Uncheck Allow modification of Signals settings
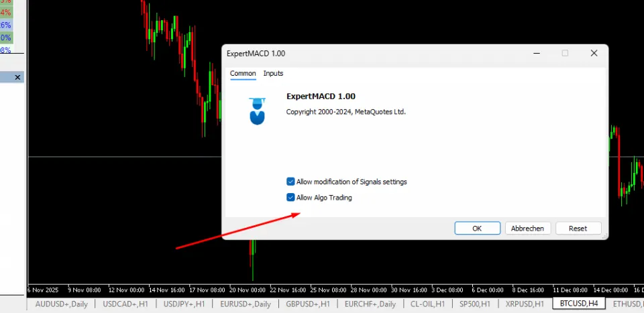Image resolution: width=644 pixels, height=313 pixels. (290, 182)
